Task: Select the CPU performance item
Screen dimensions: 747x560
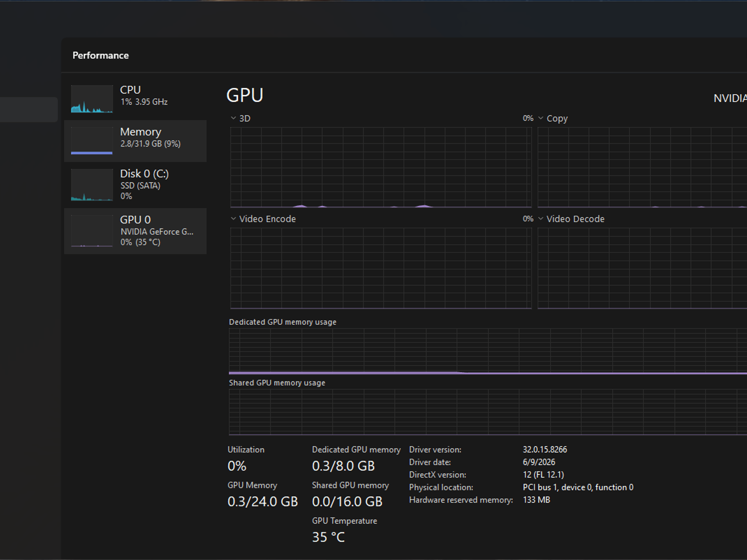Action: click(x=135, y=99)
